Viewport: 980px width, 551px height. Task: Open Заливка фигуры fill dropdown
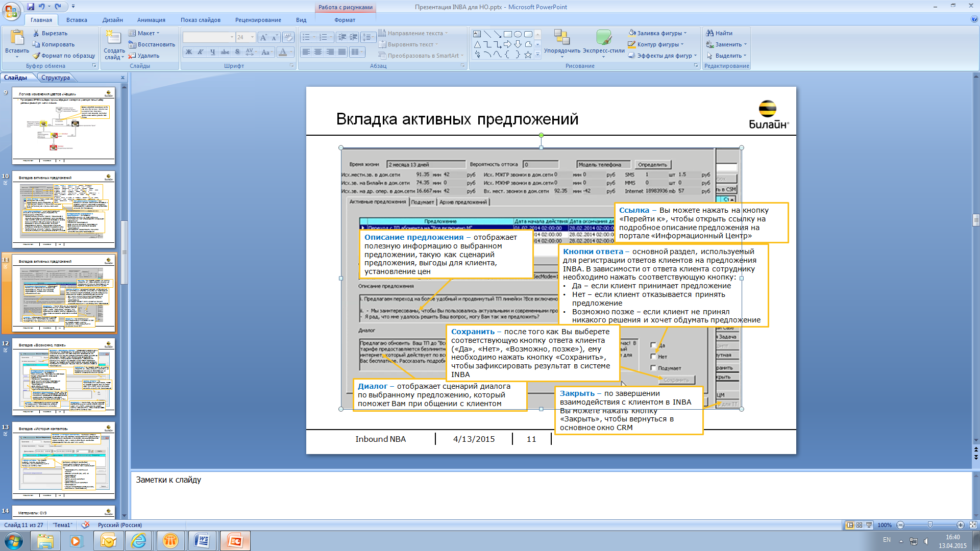(657, 33)
